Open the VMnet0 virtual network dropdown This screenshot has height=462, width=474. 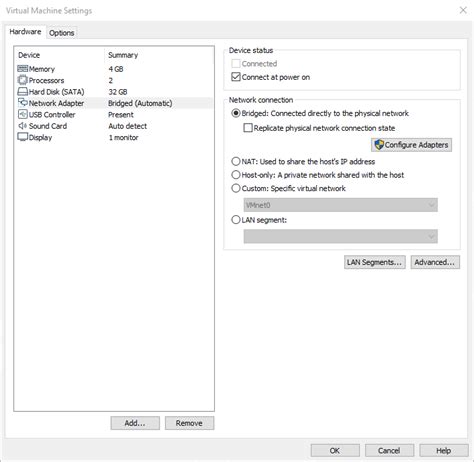340,205
